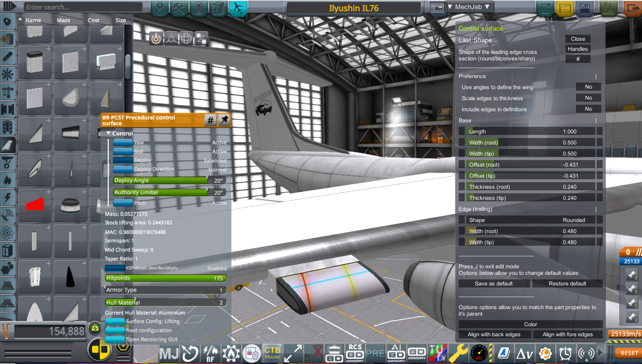This screenshot has height=364, width=642.
Task: Click Align with back edges
Action: 494,334
